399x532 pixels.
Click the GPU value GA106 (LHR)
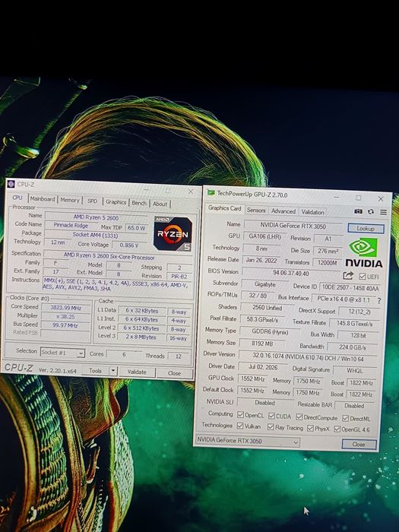click(265, 236)
